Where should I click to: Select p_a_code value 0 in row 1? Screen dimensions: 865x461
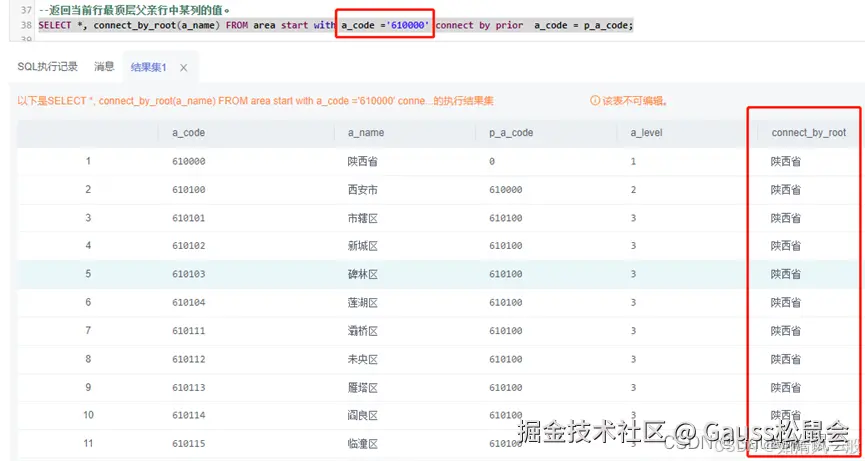tap(492, 162)
